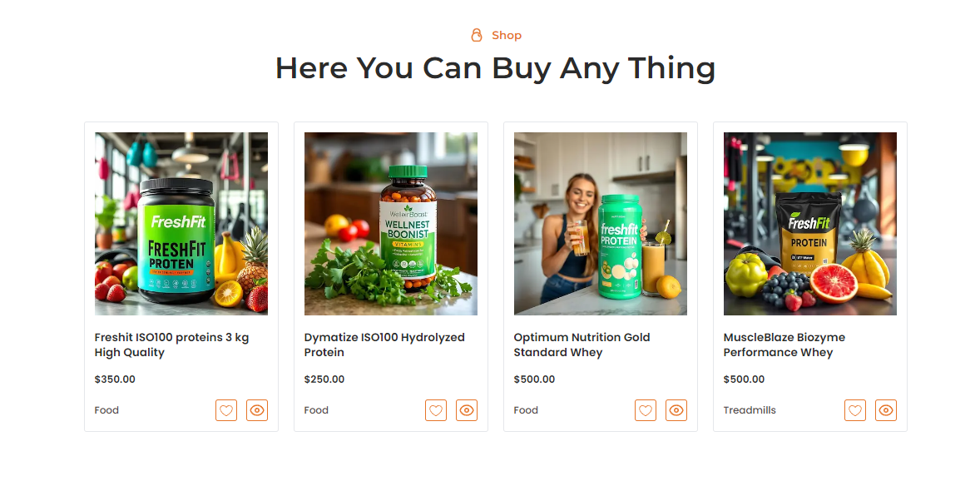This screenshot has width=980, height=481.
Task: Preview Optimum Nutrition Gold Standard Whey
Action: tap(676, 410)
